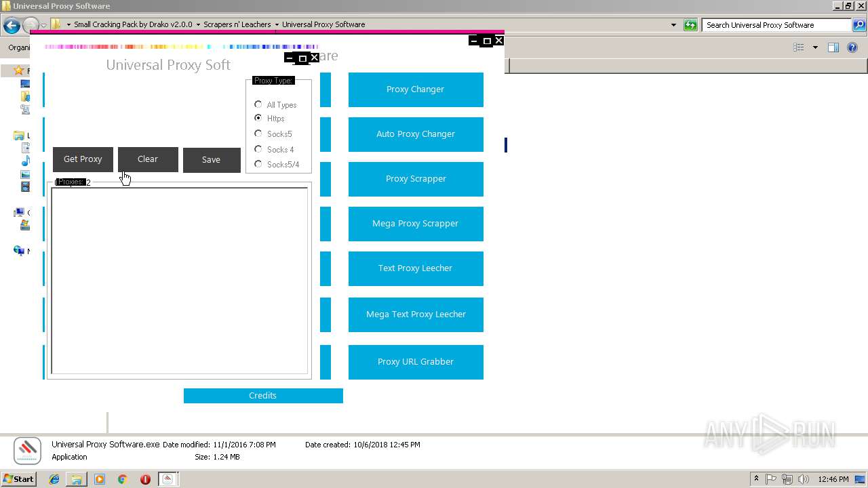868x488 pixels.
Task: Click the Date modified value 11/1/2016 7:08 PM
Action: click(x=244, y=445)
